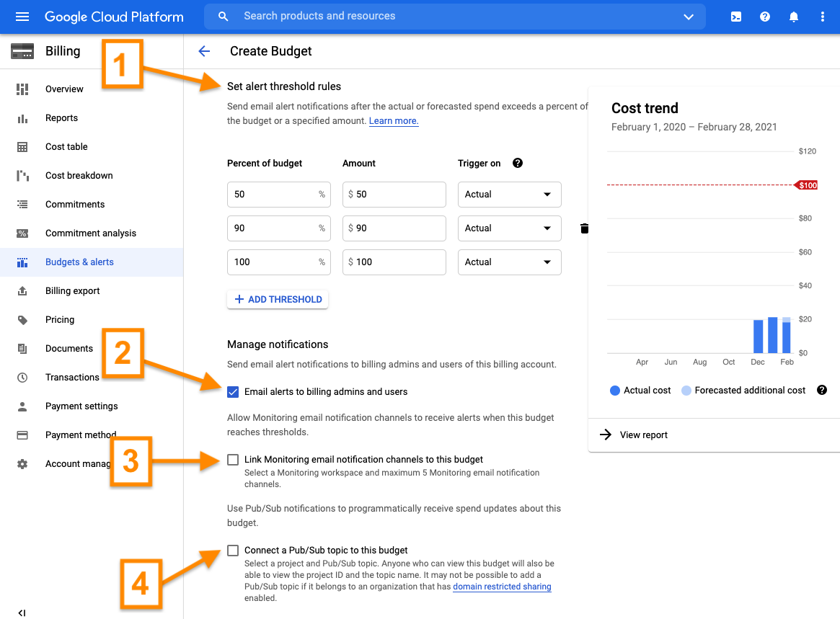Click the Budgets & alerts icon

tap(22, 262)
